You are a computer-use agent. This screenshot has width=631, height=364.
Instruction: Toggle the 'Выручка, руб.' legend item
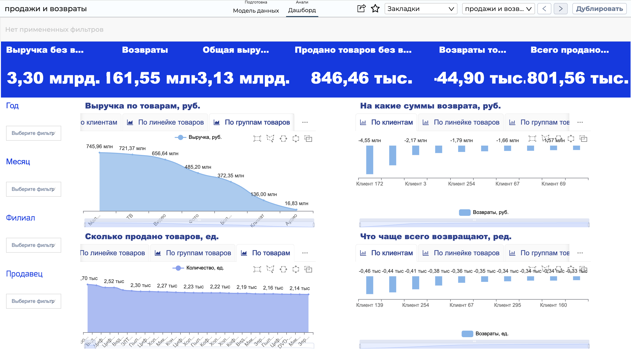198,137
